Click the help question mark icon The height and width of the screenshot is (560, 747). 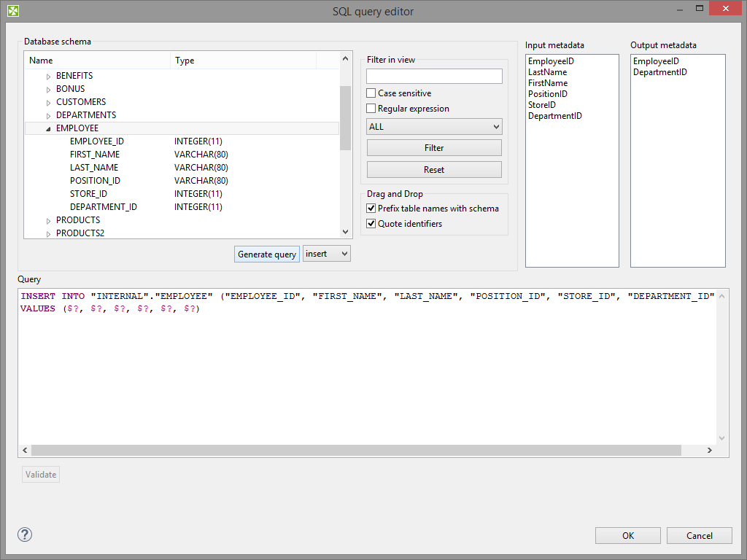click(x=25, y=534)
